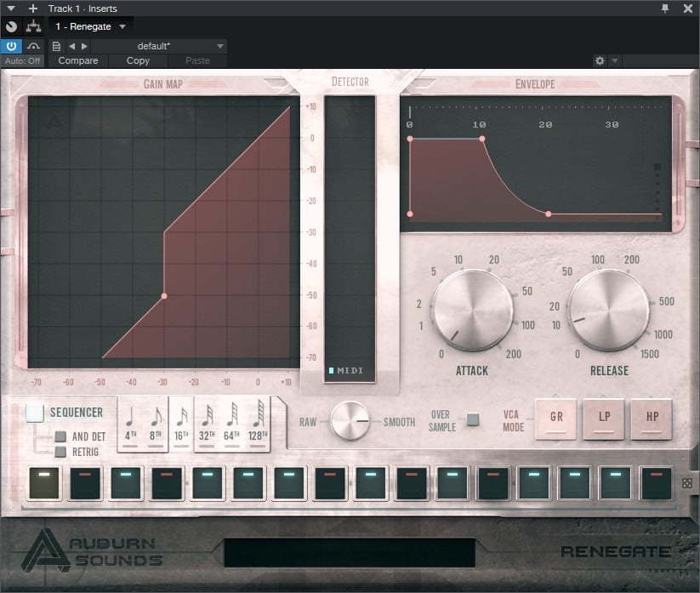Viewport: 700px width, 593px height.
Task: Click the Compare button
Action: 78,60
